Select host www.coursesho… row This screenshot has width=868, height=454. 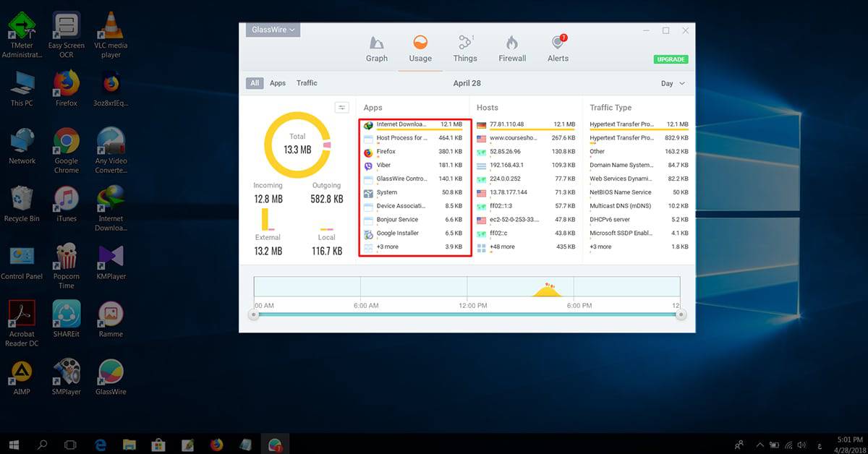(x=526, y=138)
